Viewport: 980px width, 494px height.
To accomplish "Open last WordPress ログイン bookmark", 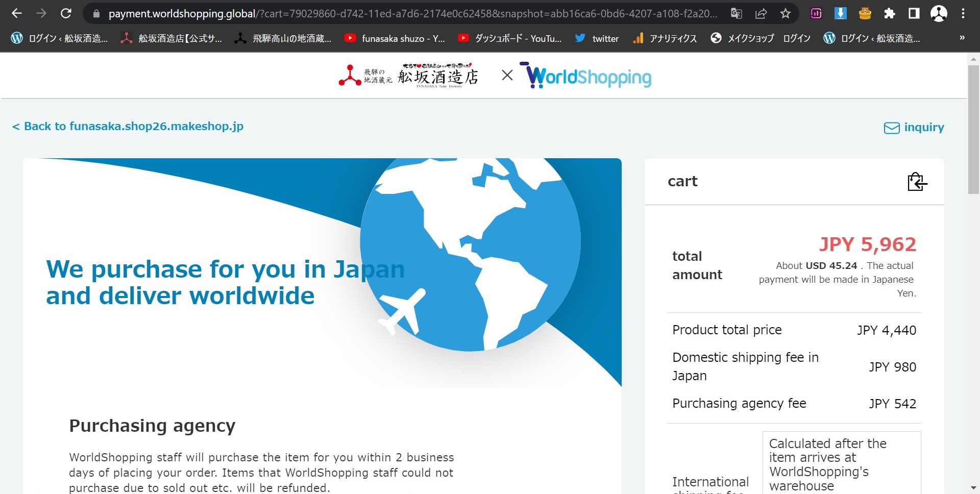I will click(872, 38).
